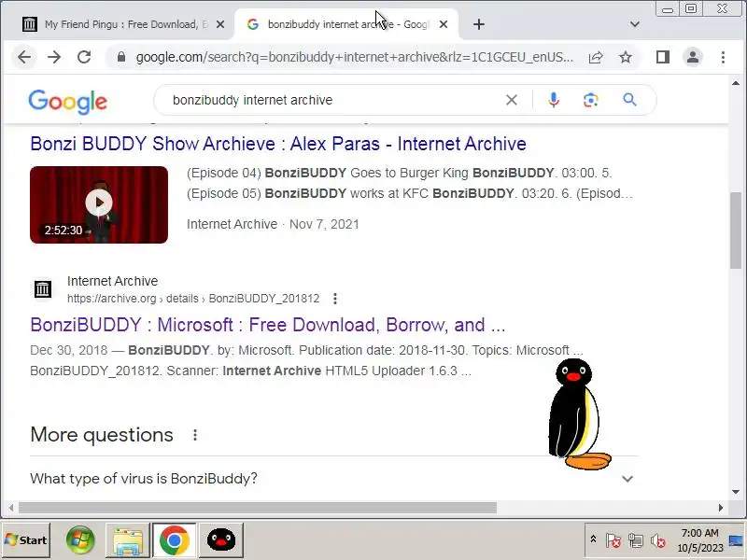
Task: Click the browser forward arrow
Action: 54,58
